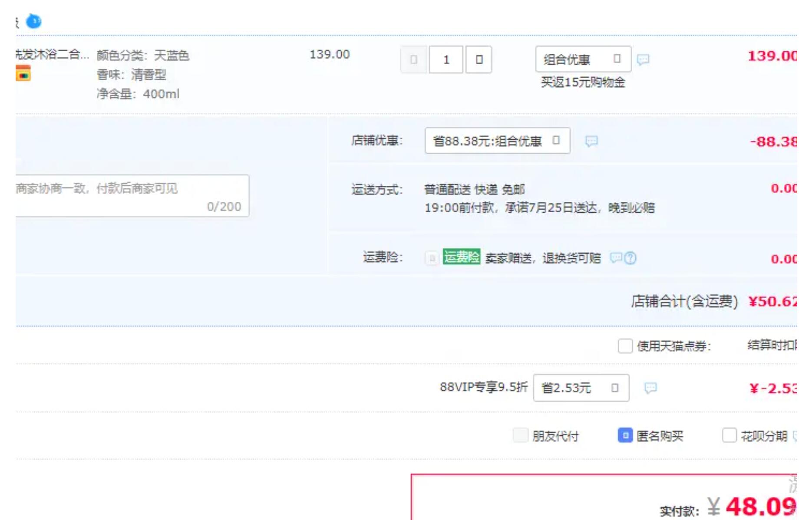Enable the 花呗分期 checkbox
This screenshot has height=520, width=812.
coord(729,435)
